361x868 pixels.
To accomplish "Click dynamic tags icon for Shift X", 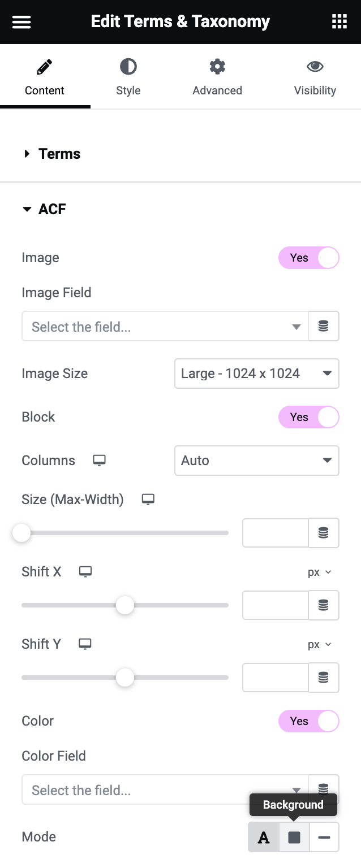I will coord(324,605).
